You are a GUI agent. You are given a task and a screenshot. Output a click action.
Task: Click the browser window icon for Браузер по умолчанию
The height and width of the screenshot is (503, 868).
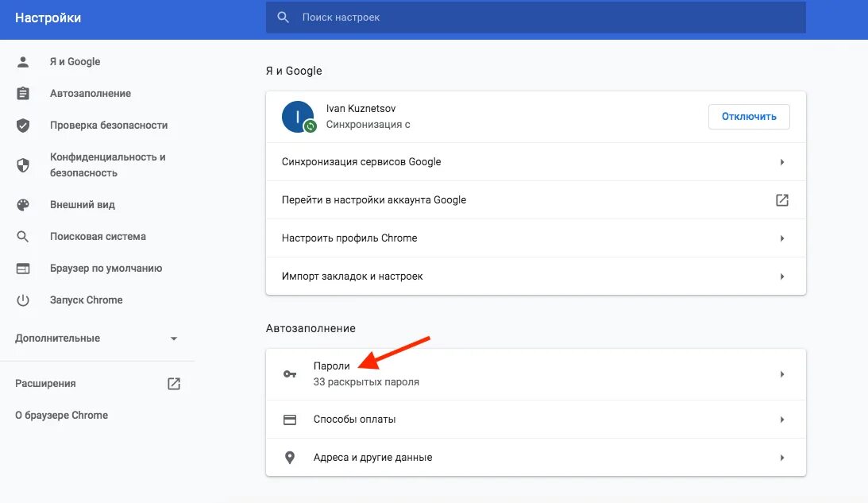pyautogui.click(x=23, y=268)
